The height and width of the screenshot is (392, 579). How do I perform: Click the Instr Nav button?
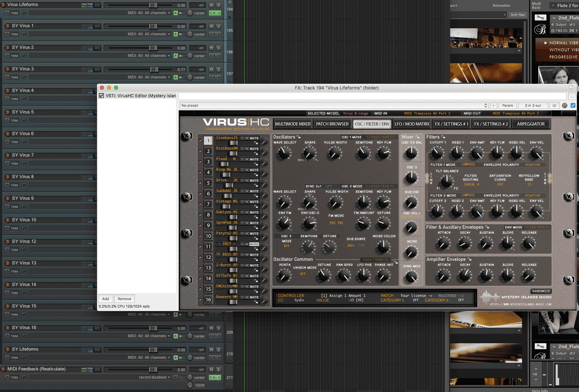(518, 15)
